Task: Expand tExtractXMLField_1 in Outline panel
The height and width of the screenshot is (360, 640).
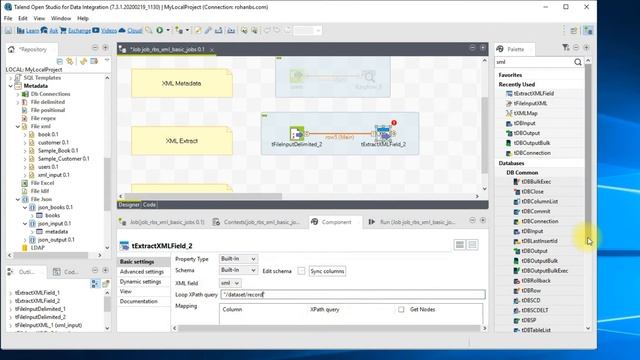Action: tap(11, 293)
